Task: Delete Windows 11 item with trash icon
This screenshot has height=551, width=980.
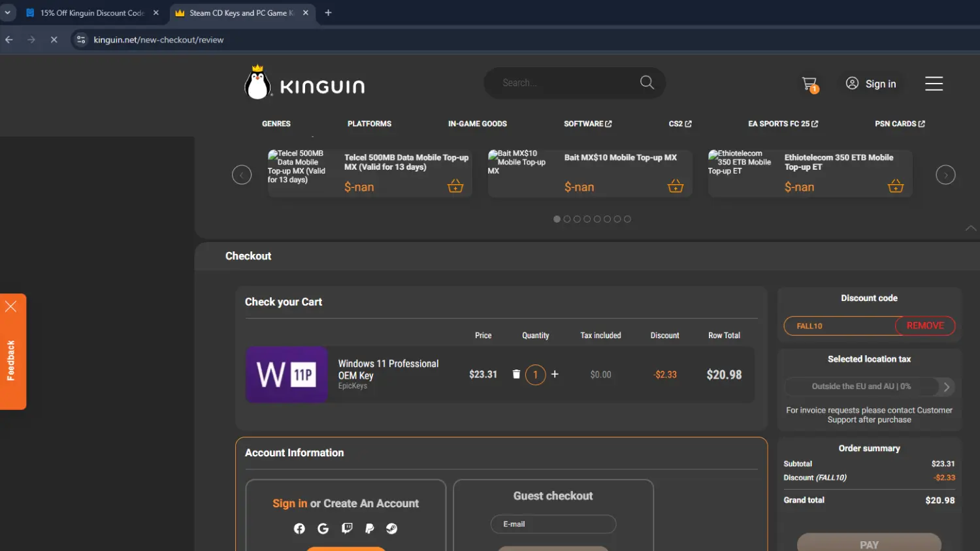Action: [x=516, y=374]
